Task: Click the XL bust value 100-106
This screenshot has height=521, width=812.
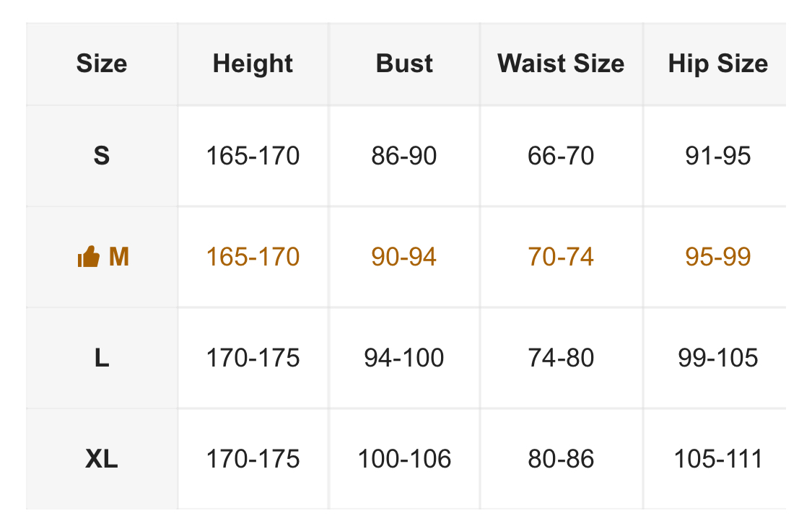Action: tap(404, 459)
